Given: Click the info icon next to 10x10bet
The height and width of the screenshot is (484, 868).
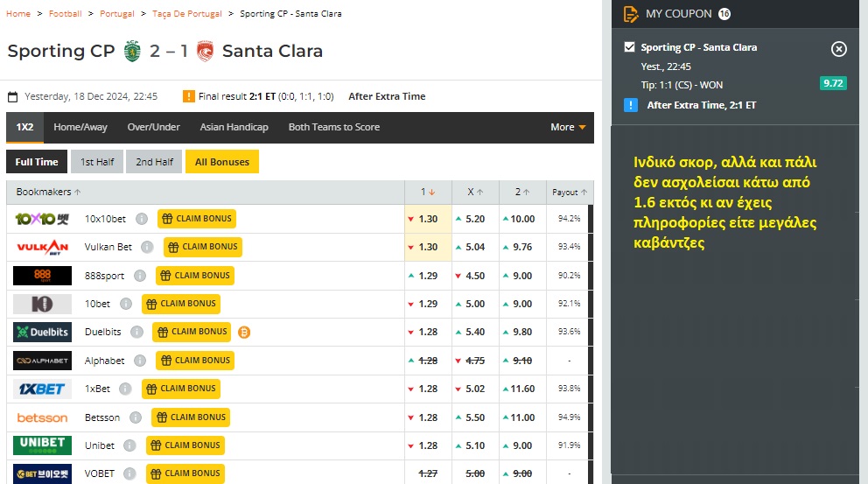Looking at the screenshot, I should 142,219.
